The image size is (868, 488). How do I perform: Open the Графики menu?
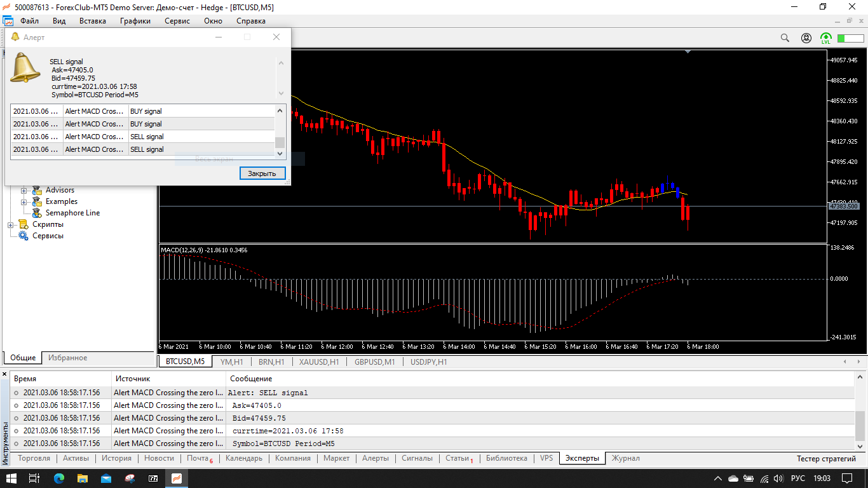[x=135, y=21]
